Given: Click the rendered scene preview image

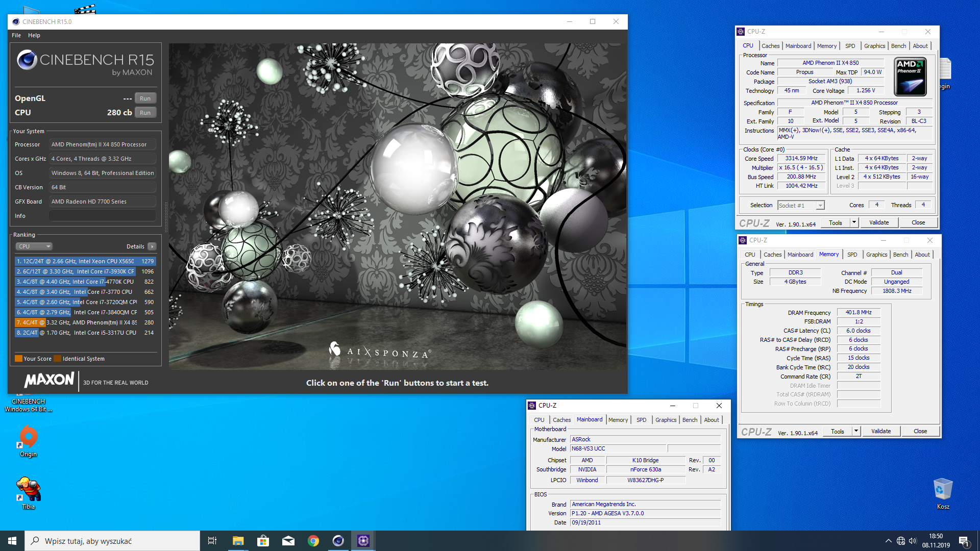Looking at the screenshot, I should pyautogui.click(x=398, y=206).
